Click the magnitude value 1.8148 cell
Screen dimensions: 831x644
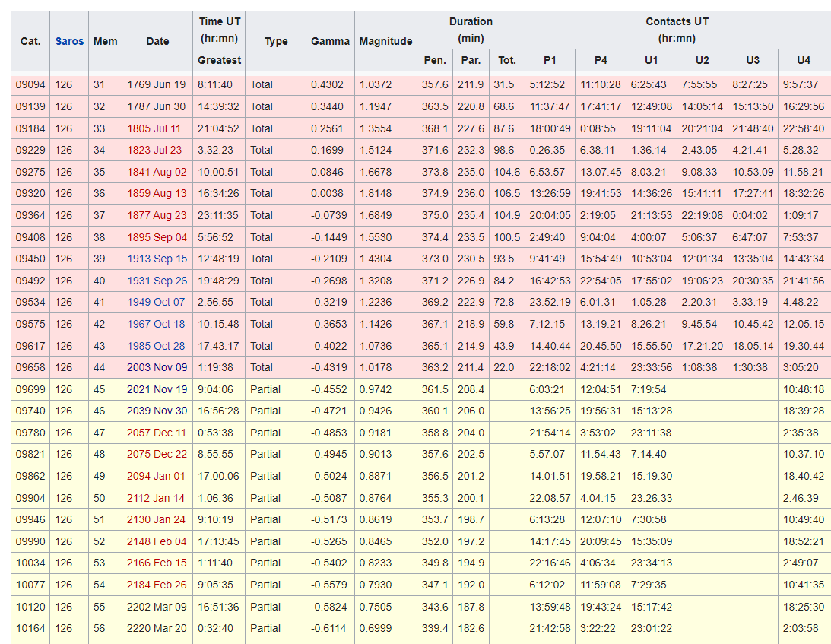point(375,193)
